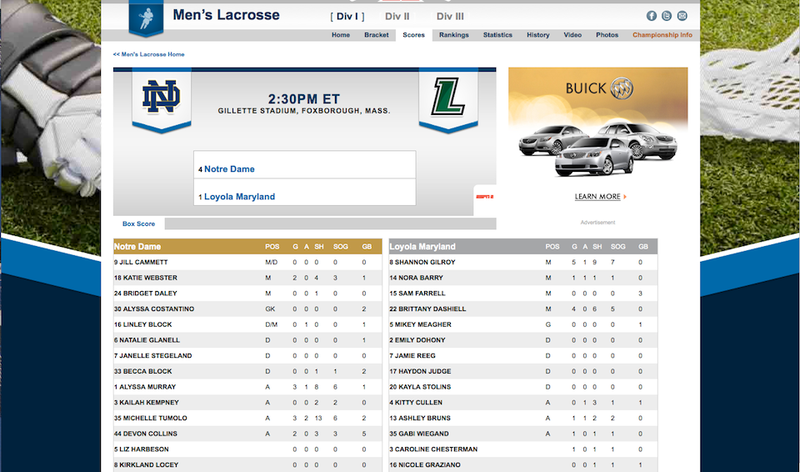Select the 9 JILL CAMMETT row
Screen dimensions: 800x472
[247, 262]
